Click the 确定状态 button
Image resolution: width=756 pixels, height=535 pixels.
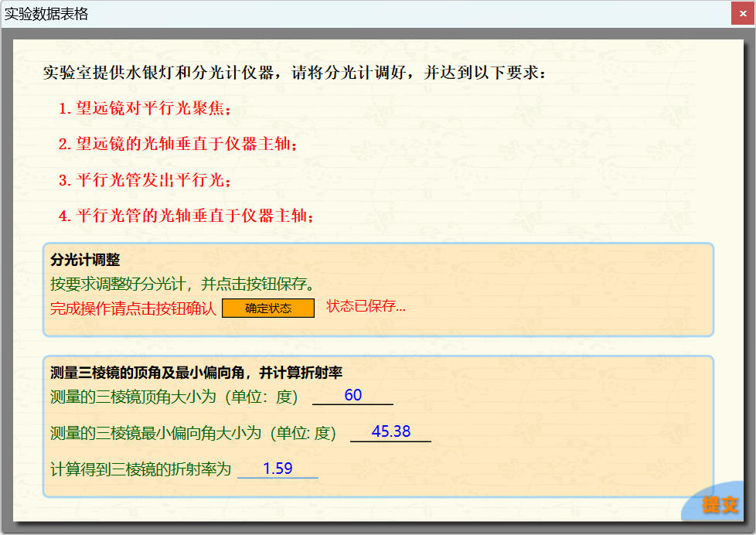(x=267, y=308)
